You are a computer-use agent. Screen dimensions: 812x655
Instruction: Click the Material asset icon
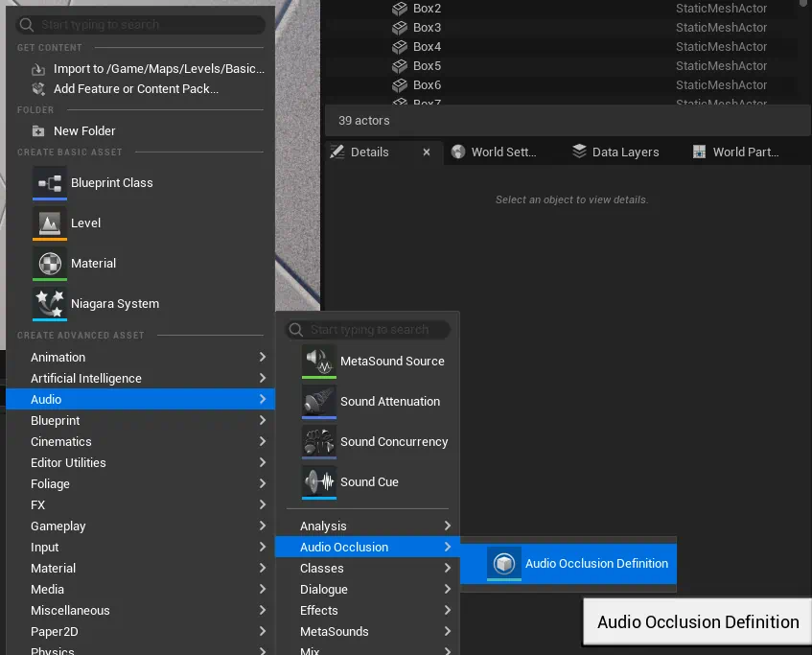click(x=50, y=263)
